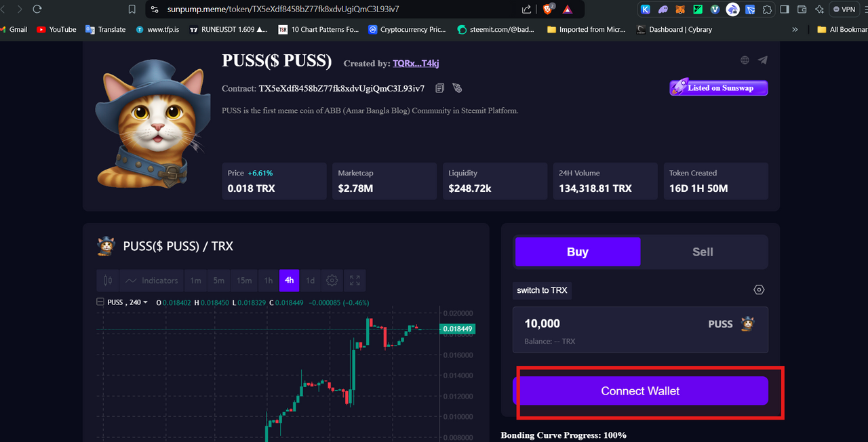Open contract explorer icon beside copy

coord(457,88)
